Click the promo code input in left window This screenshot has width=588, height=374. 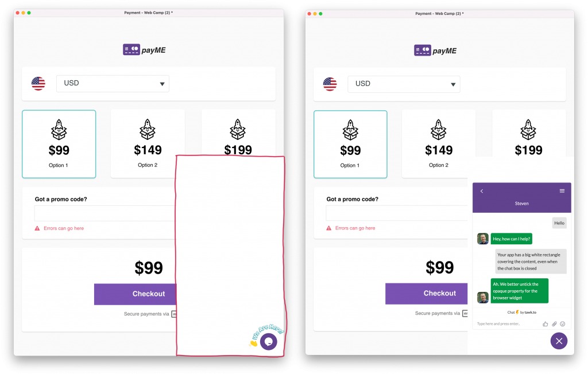tap(105, 213)
